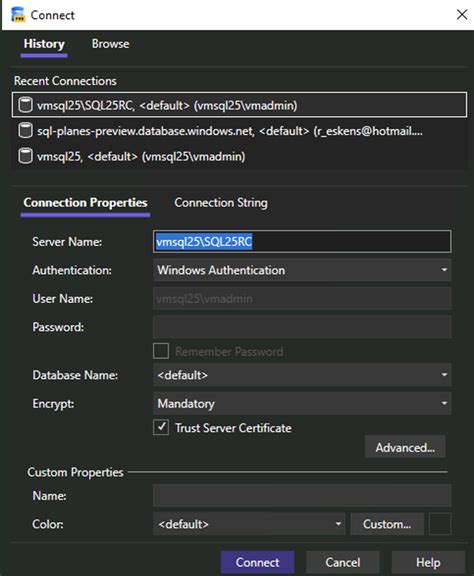The width and height of the screenshot is (474, 576).
Task: Switch to the History tab
Action: click(x=44, y=44)
